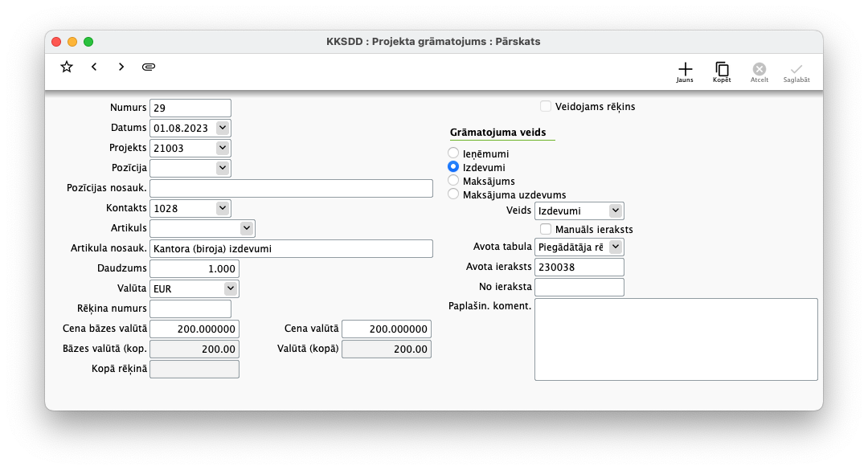Duplicate record using Kopēt icon

tap(722, 70)
